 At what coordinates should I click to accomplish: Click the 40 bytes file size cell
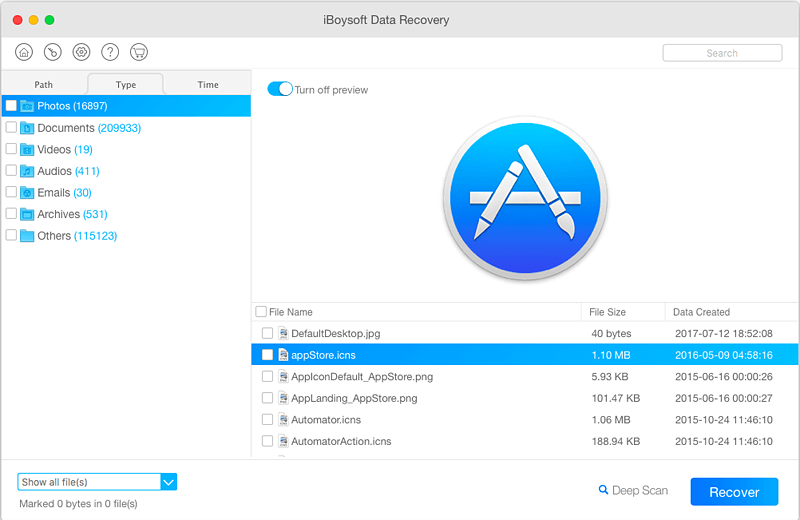pyautogui.click(x=611, y=334)
